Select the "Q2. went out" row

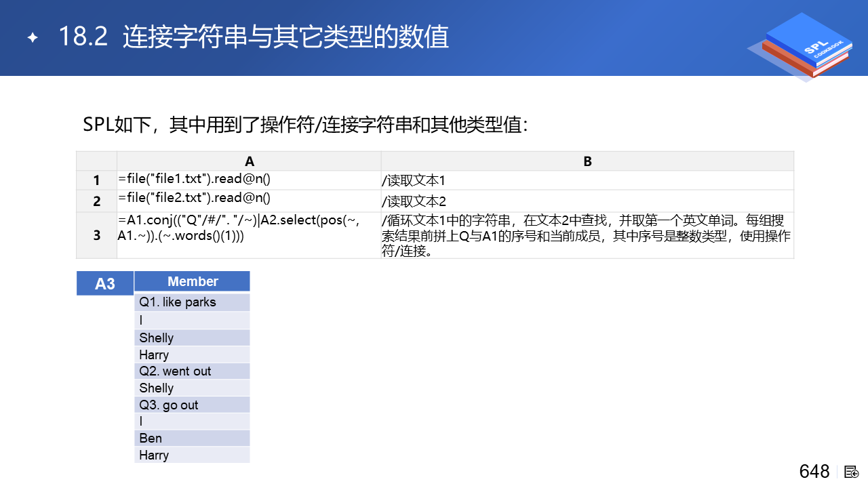[193, 371]
